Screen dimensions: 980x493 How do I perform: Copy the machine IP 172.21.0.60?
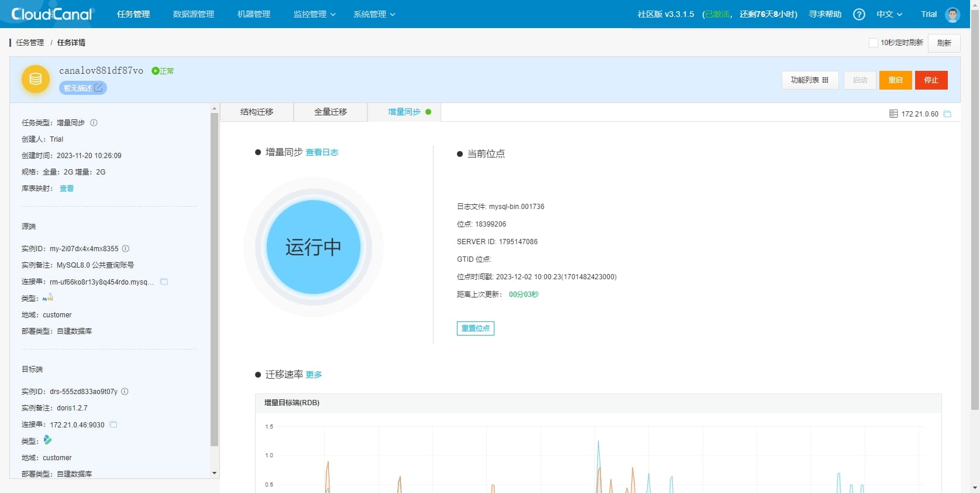point(947,114)
